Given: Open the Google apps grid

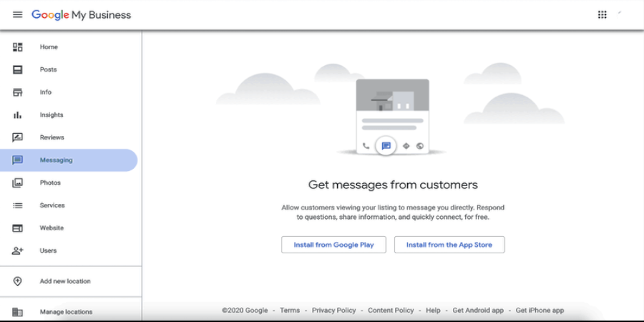Looking at the screenshot, I should click(602, 15).
